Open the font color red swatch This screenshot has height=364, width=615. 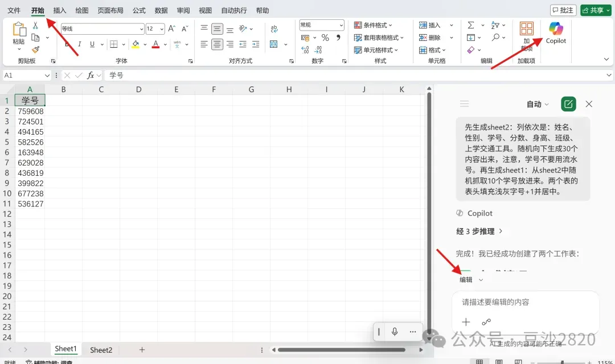[x=155, y=44]
